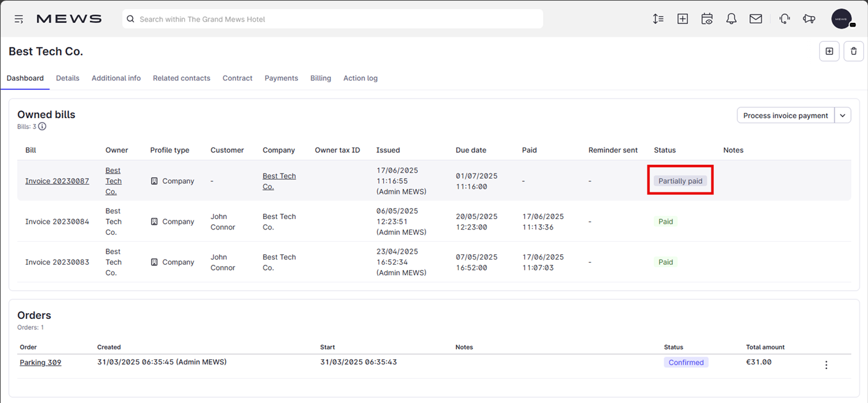Go to the Payments tab
The width and height of the screenshot is (868, 403).
pos(281,78)
